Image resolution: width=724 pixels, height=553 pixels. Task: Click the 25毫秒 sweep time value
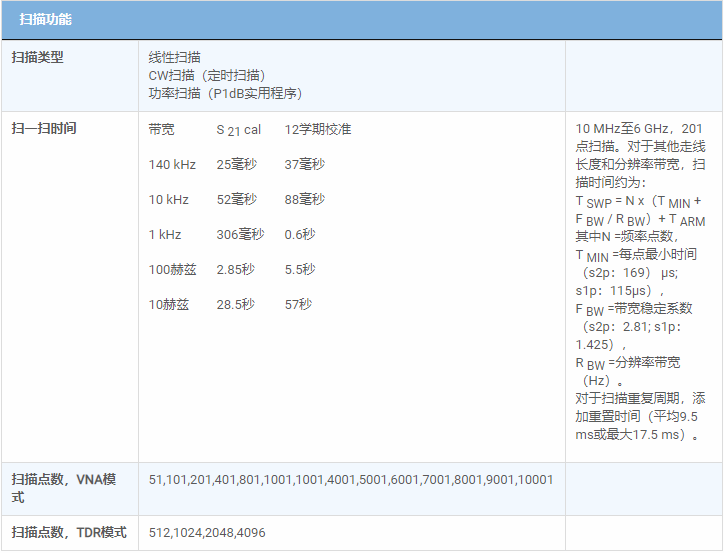pos(236,165)
